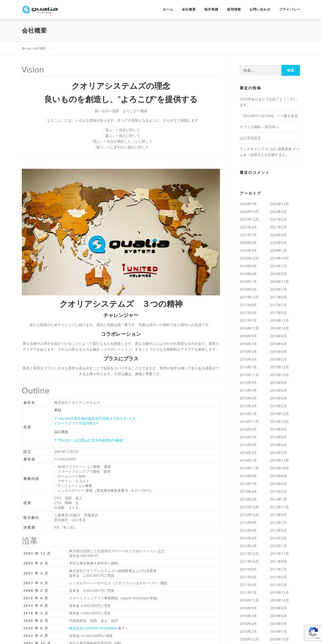Open the ホーム menu item
Viewport: 322px width, 644px height.
pyautogui.click(x=168, y=10)
